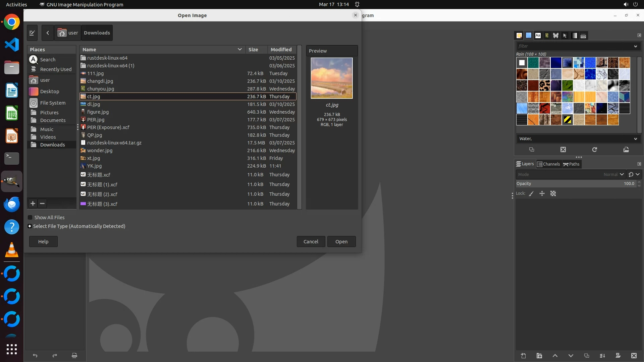Viewport: 644px width, 362px height.
Task: Click the type-a-filename pencil icon
Action: tap(32, 33)
